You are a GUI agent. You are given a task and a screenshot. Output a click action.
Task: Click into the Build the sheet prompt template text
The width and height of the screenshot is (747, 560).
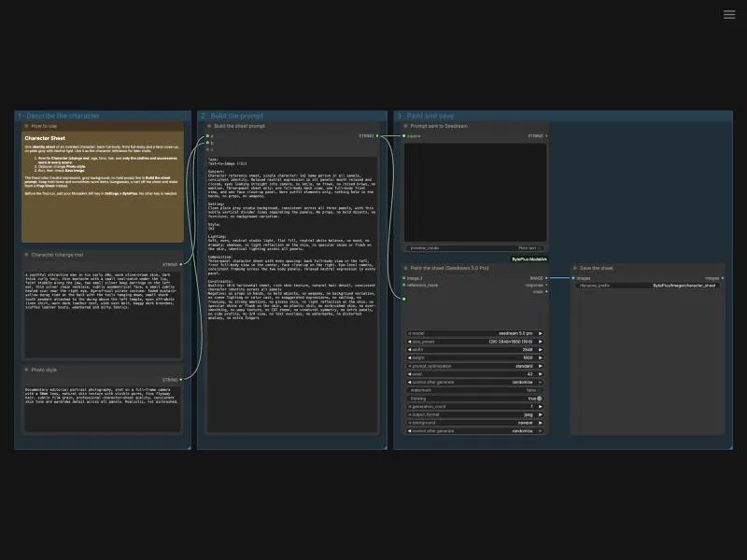coord(292,294)
